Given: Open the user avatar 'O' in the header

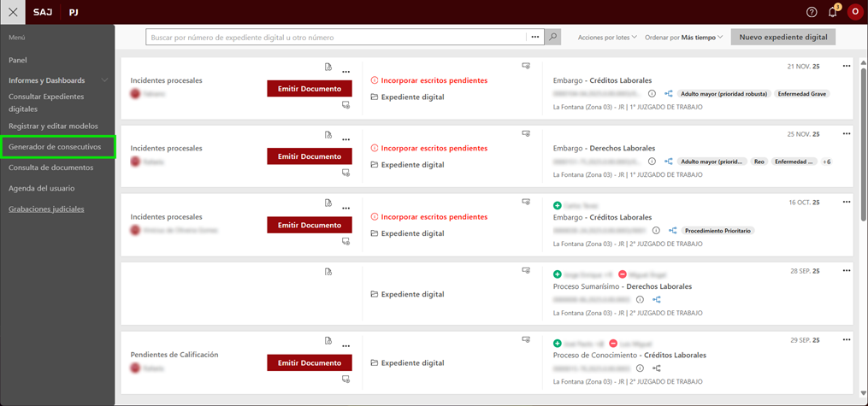Looking at the screenshot, I should click(x=854, y=12).
